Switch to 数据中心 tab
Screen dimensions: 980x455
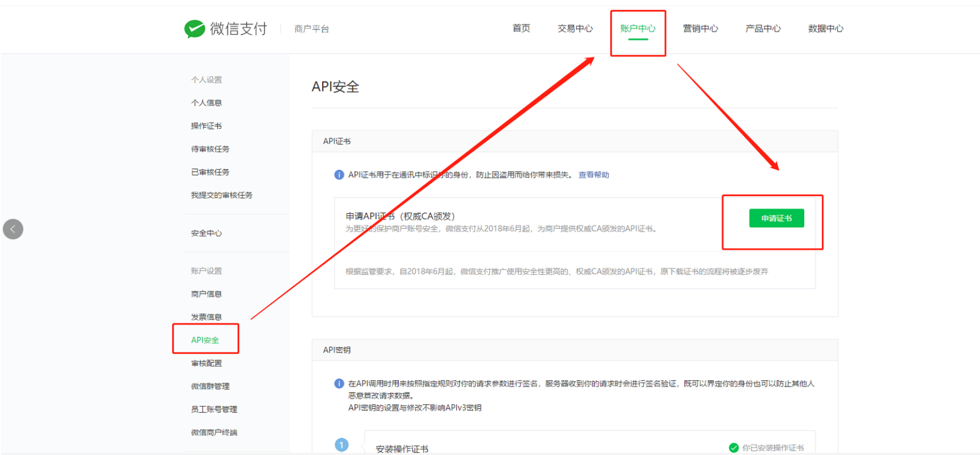pyautogui.click(x=826, y=28)
